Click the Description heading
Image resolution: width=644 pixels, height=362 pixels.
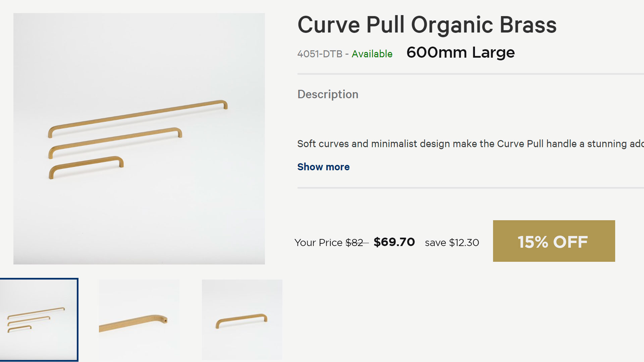tap(328, 95)
